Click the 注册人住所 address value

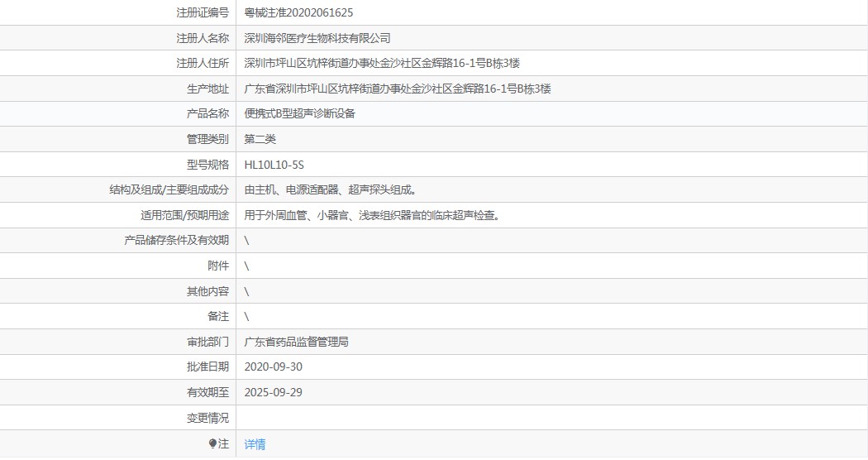click(x=382, y=63)
